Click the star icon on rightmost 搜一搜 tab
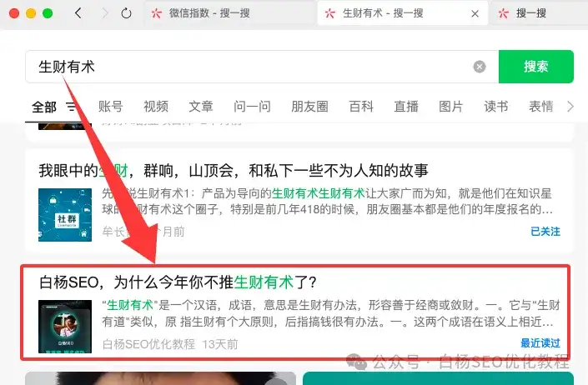Viewport: 588px width, 385px height. coord(503,14)
